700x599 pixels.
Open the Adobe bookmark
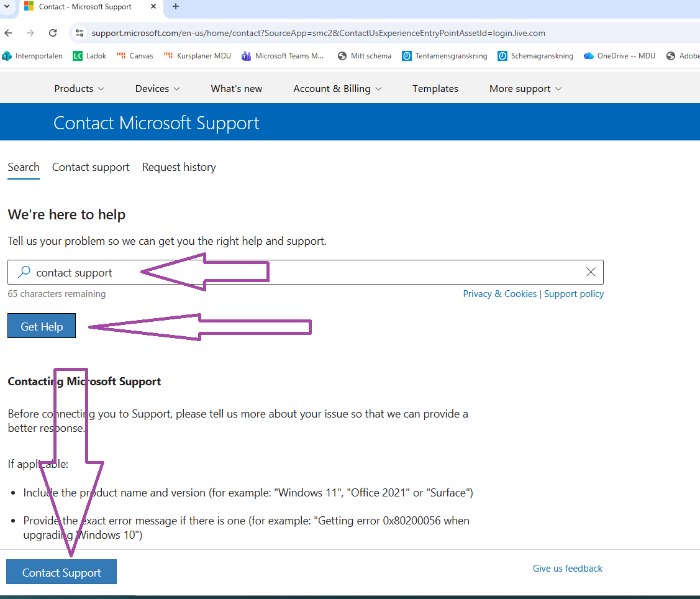click(x=683, y=56)
